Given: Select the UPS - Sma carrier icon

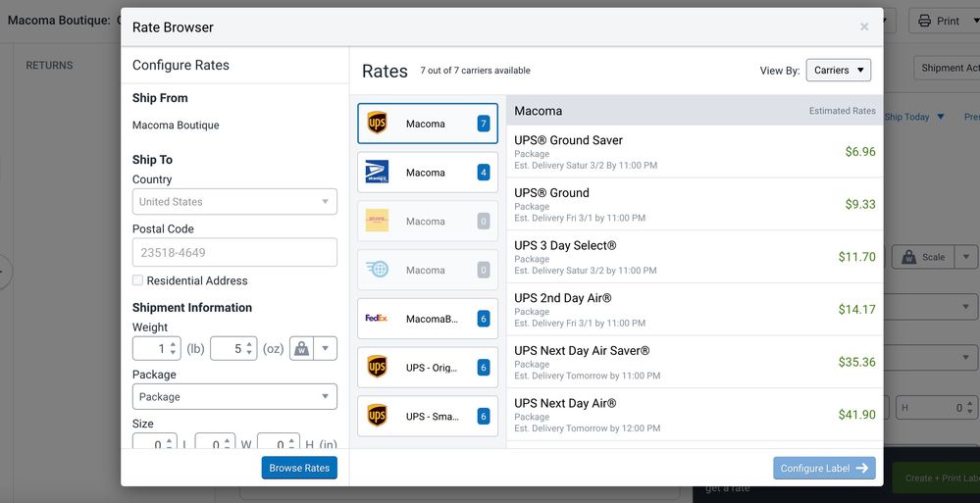Looking at the screenshot, I should 377,417.
